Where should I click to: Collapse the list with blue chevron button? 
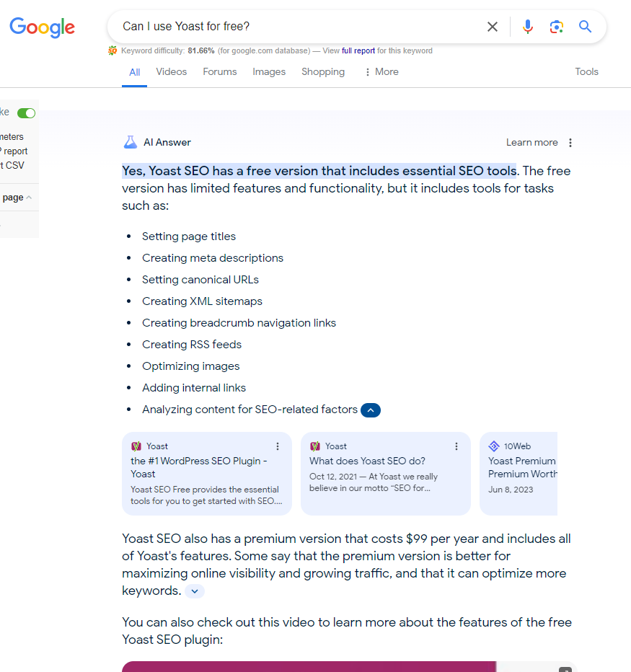(371, 410)
